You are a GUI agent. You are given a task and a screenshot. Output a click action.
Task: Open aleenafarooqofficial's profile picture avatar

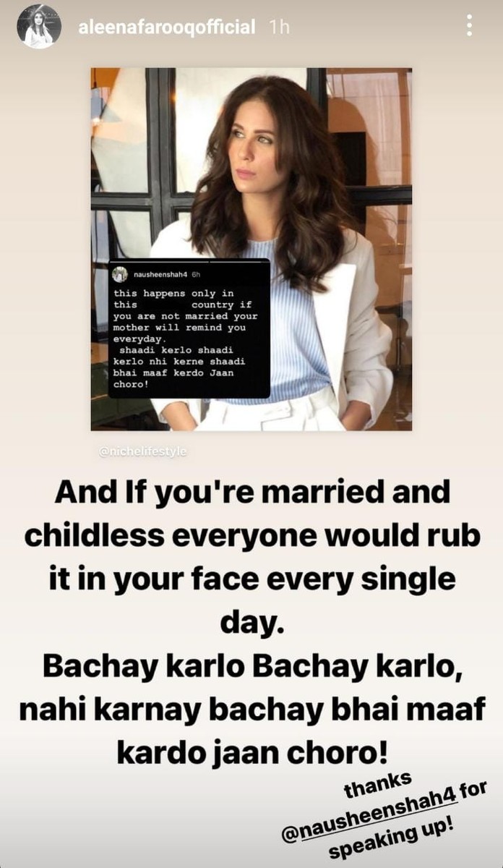click(x=38, y=27)
